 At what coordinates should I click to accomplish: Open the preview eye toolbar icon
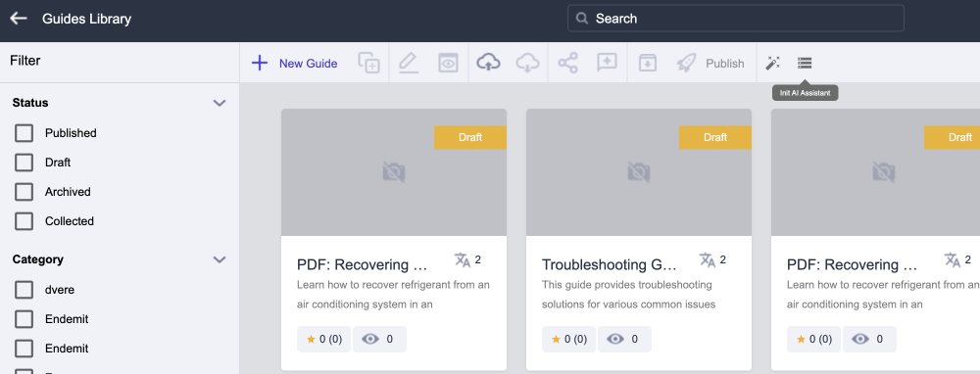point(448,63)
